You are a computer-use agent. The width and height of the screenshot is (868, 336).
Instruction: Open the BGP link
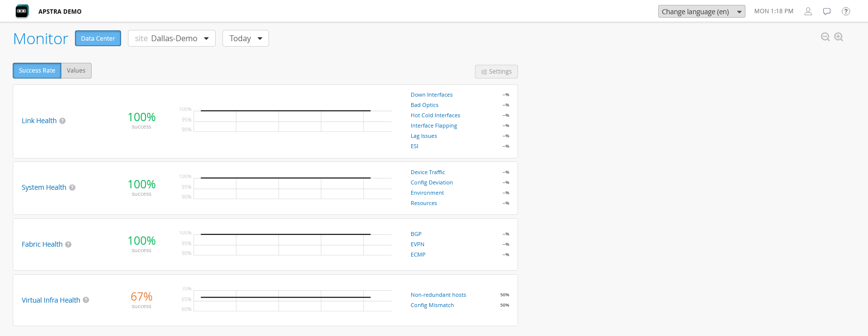[416, 234]
